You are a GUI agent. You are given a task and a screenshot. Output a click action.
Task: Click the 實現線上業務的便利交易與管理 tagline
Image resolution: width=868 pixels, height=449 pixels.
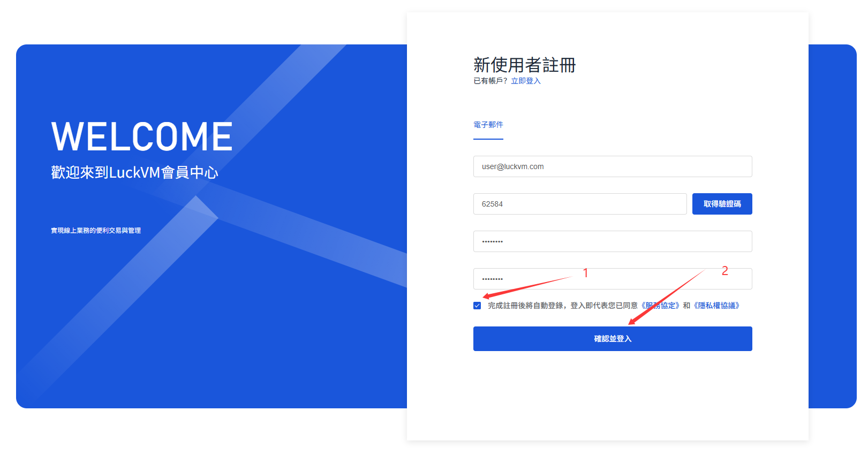[x=96, y=231]
